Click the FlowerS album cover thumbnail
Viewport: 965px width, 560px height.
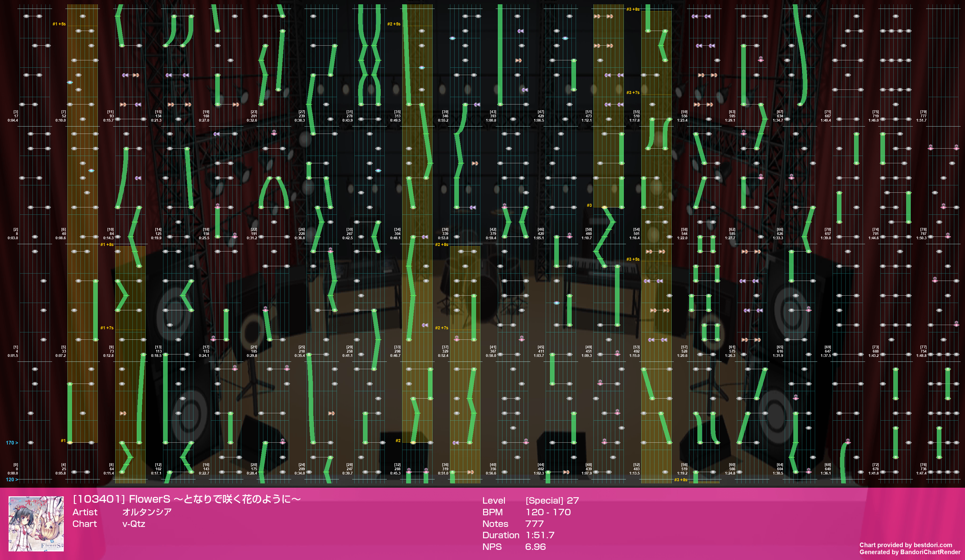click(x=36, y=524)
